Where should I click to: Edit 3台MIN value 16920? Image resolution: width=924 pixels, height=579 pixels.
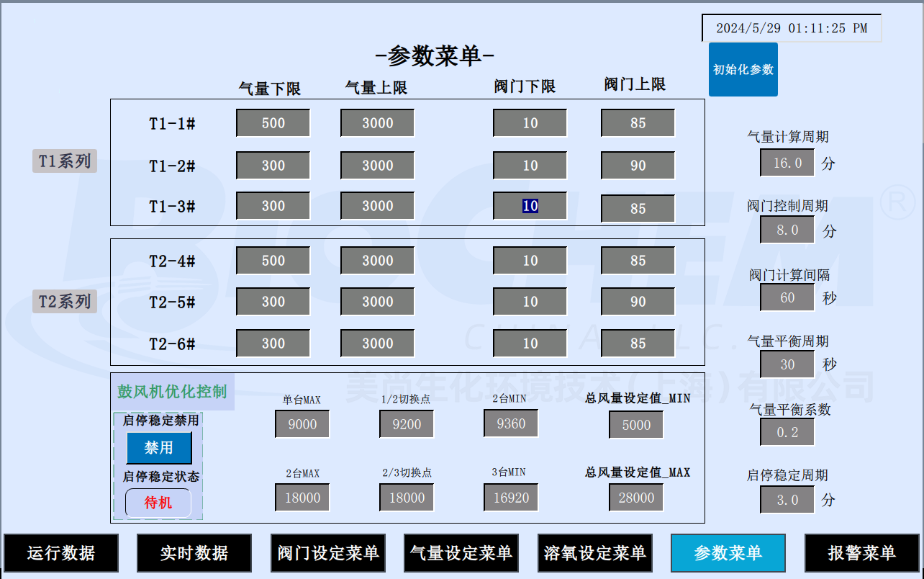tap(511, 498)
